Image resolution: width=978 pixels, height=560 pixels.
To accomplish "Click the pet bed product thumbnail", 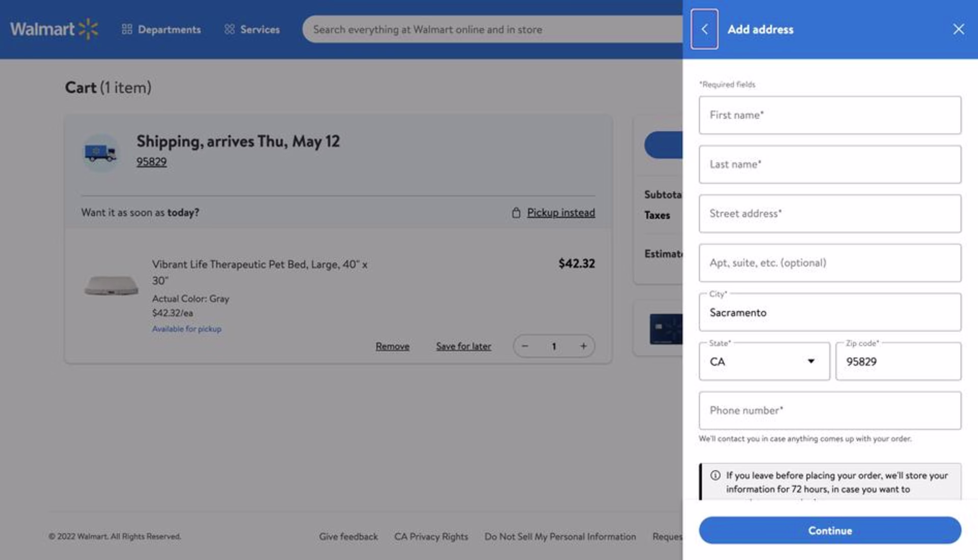I will pos(111,285).
